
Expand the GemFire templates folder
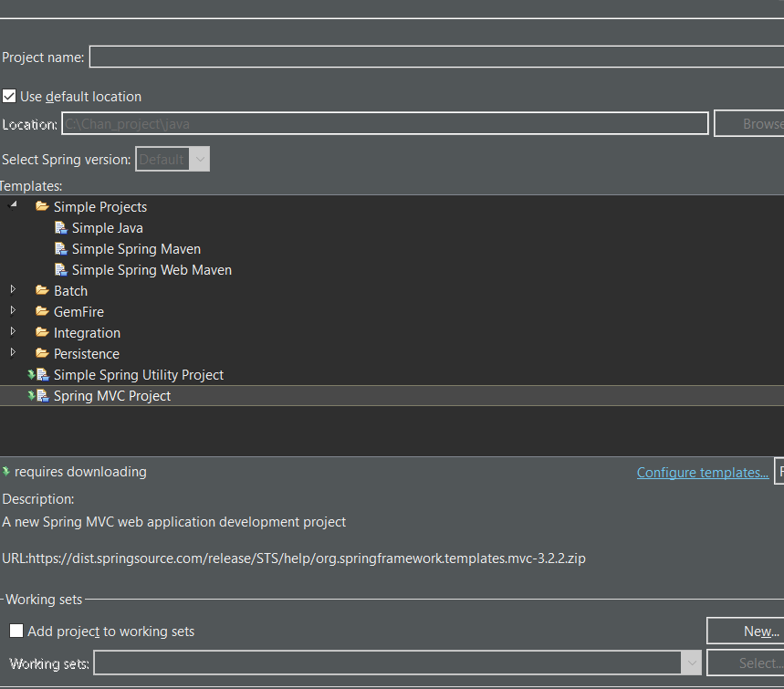(13, 310)
